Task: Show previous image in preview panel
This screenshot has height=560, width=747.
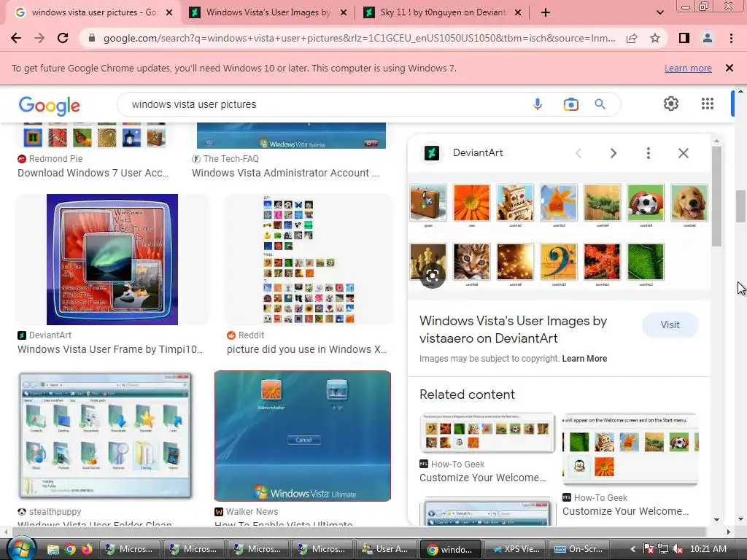Action: (x=578, y=153)
